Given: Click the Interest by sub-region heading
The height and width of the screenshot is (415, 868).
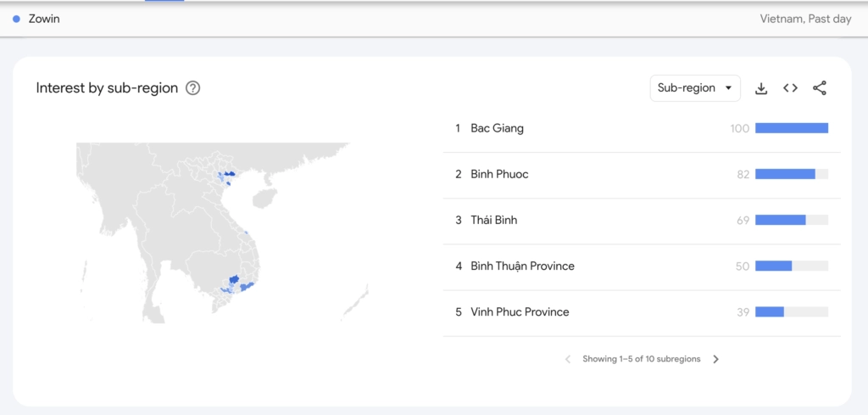Looking at the screenshot, I should click(x=107, y=88).
